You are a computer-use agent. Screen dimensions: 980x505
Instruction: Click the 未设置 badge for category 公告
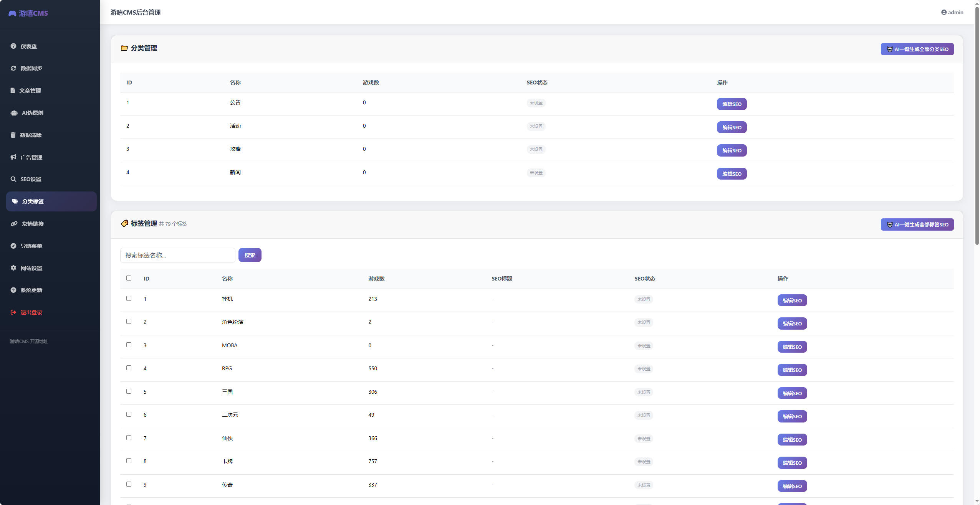536,103
